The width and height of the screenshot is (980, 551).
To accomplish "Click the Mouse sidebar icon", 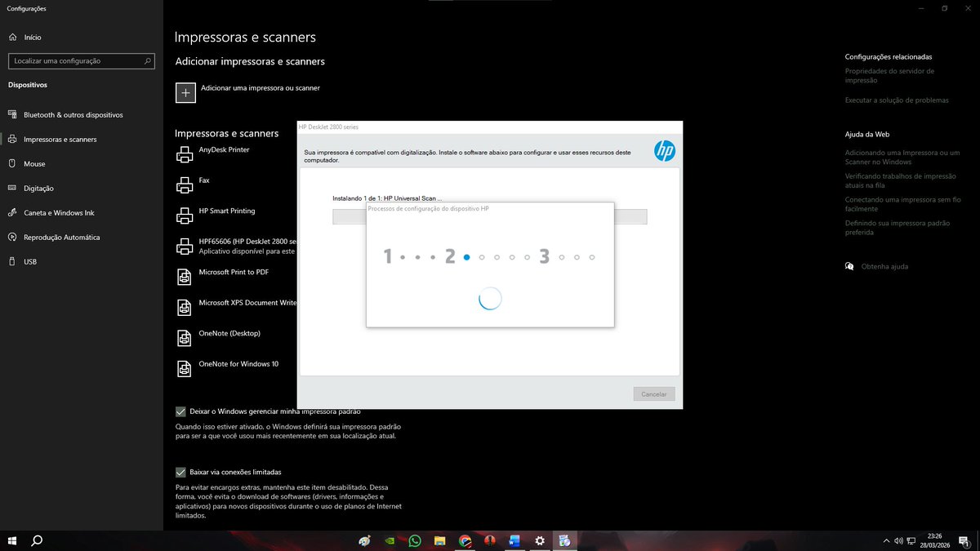I will 12,163.
